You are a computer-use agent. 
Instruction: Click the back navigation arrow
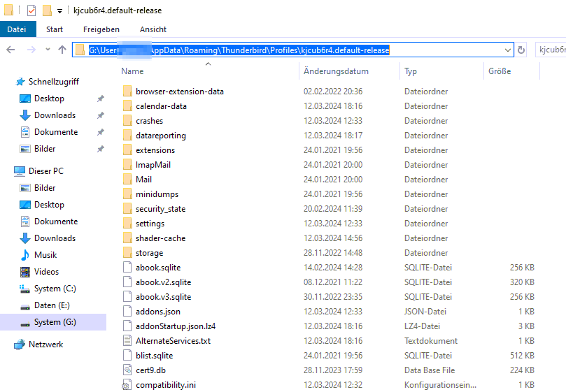[10, 50]
